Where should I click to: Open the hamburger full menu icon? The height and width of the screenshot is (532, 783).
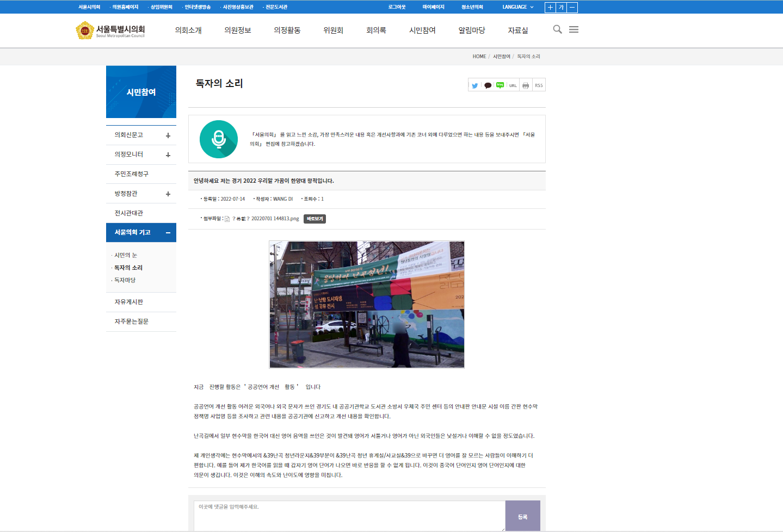[x=574, y=29]
